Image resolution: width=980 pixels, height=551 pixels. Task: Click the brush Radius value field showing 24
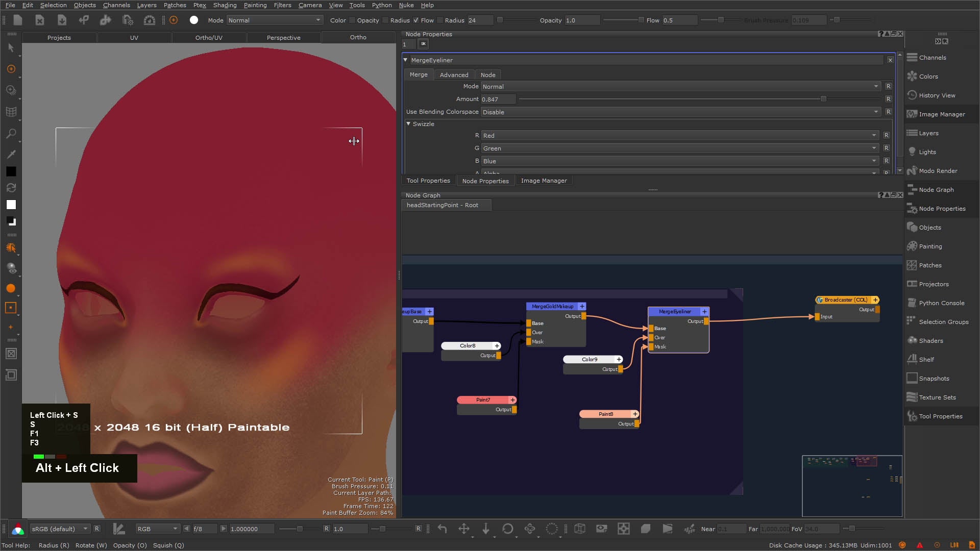480,20
